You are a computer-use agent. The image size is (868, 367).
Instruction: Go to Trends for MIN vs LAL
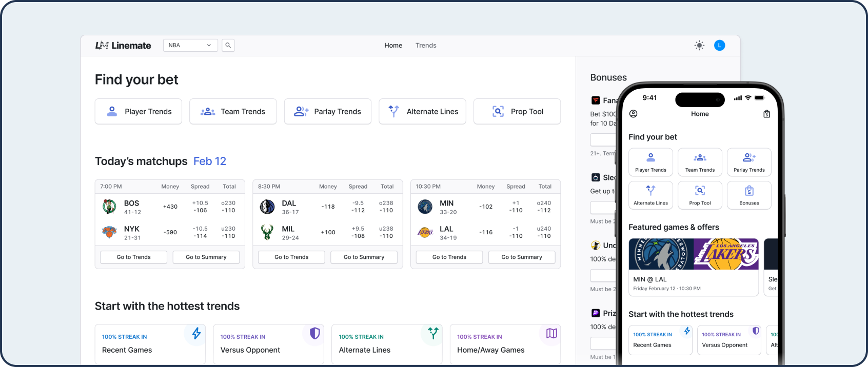(449, 257)
